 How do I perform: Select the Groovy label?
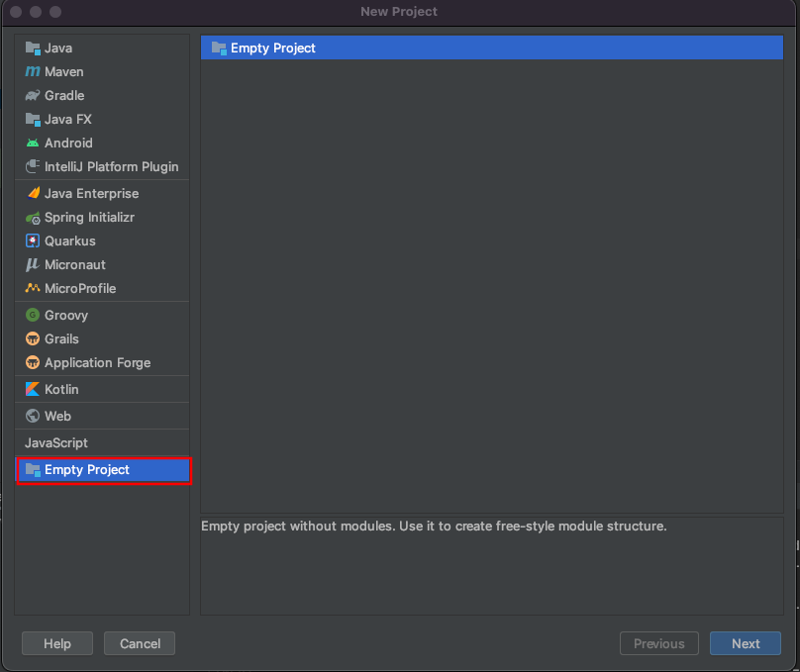(66, 315)
